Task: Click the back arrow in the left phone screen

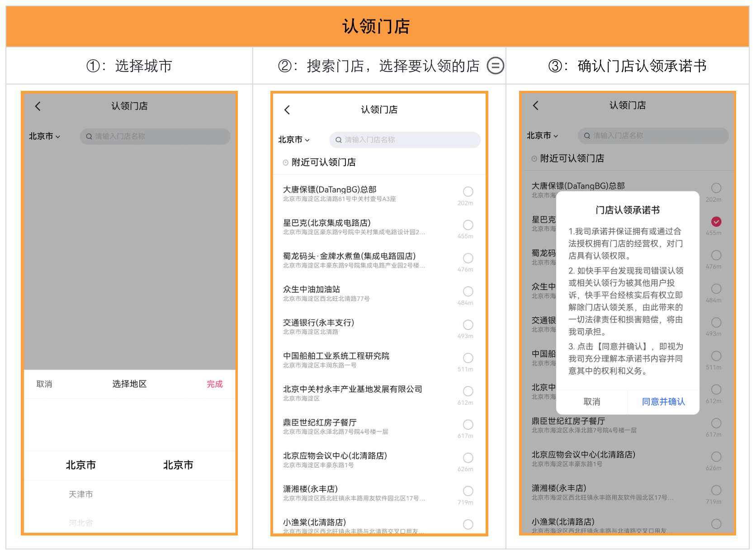Action: (x=38, y=106)
